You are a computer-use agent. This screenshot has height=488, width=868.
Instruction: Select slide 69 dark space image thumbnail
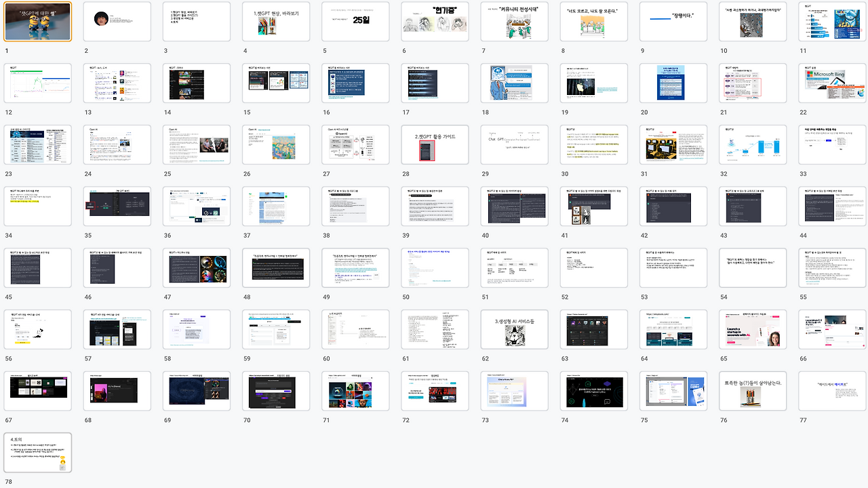197,392
